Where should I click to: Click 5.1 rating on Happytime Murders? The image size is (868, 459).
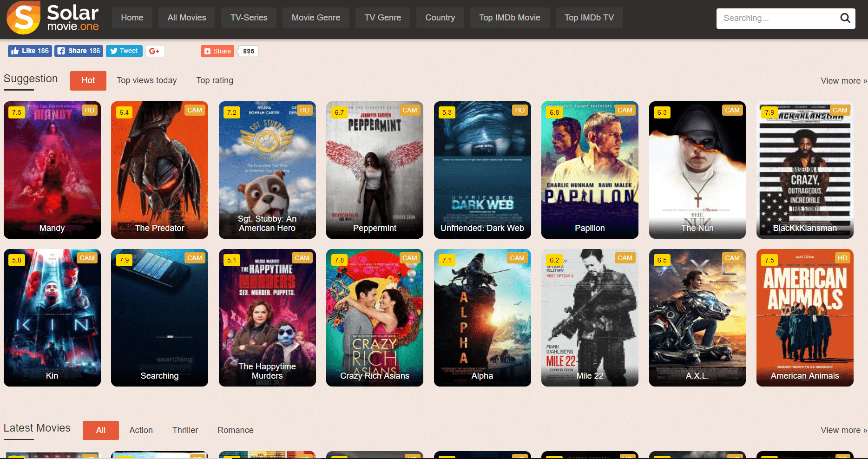pyautogui.click(x=232, y=260)
